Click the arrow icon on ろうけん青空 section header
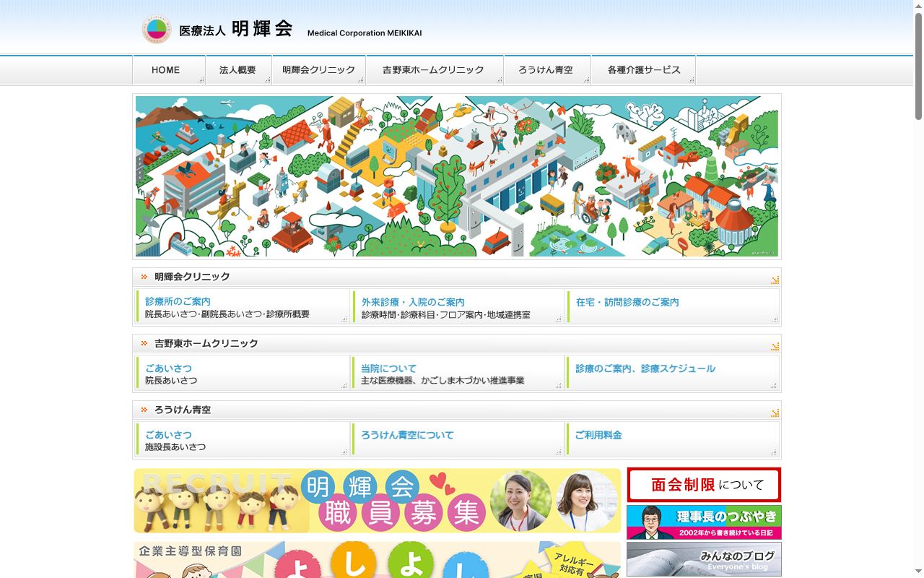924x578 pixels. (775, 413)
